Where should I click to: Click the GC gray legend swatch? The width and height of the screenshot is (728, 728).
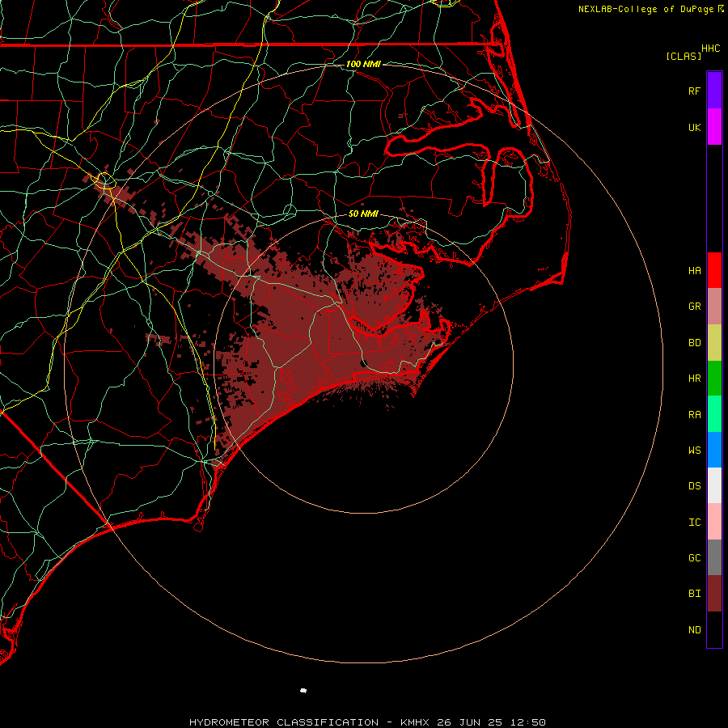[714, 557]
